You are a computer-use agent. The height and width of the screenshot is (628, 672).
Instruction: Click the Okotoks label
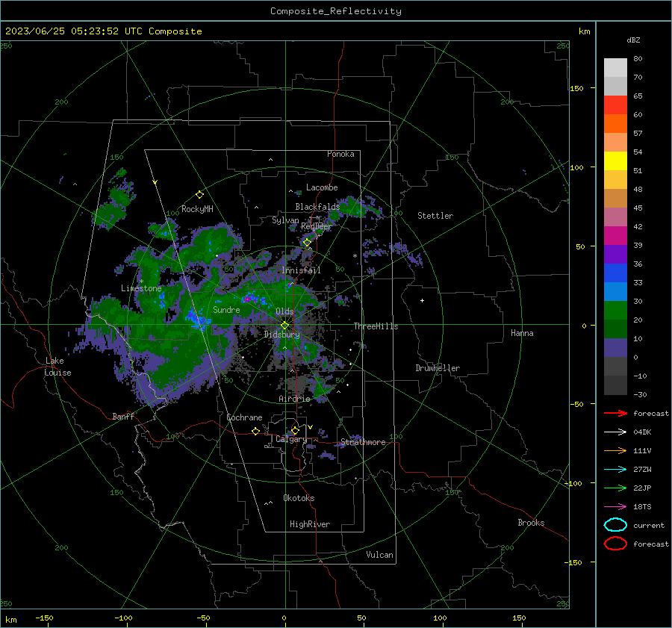coord(299,498)
